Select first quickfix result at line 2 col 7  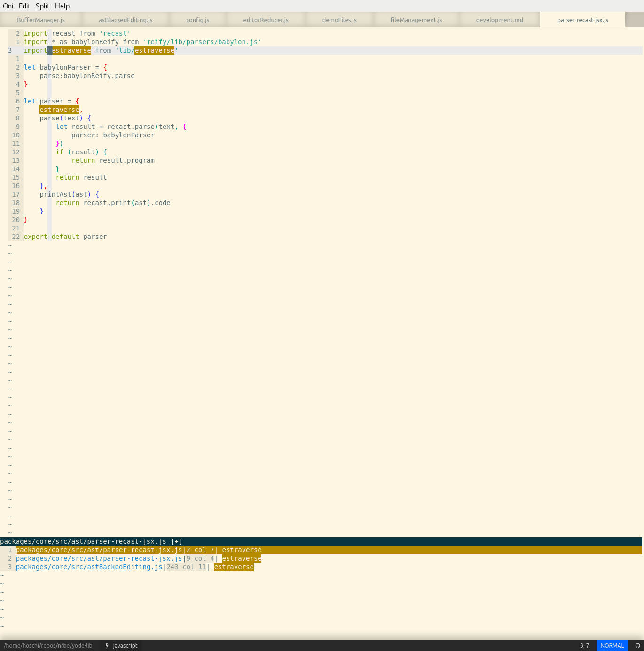[321, 550]
